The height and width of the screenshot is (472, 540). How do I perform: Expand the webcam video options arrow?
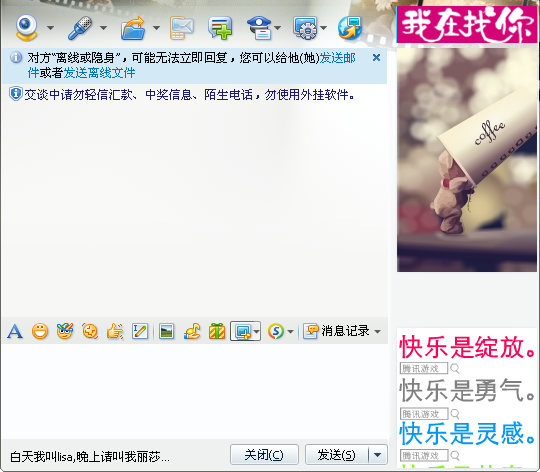pos(50,28)
